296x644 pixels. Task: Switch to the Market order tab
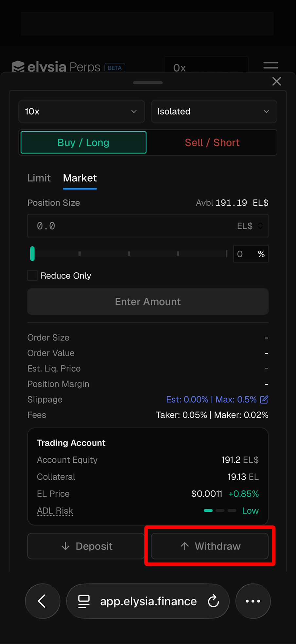[80, 178]
